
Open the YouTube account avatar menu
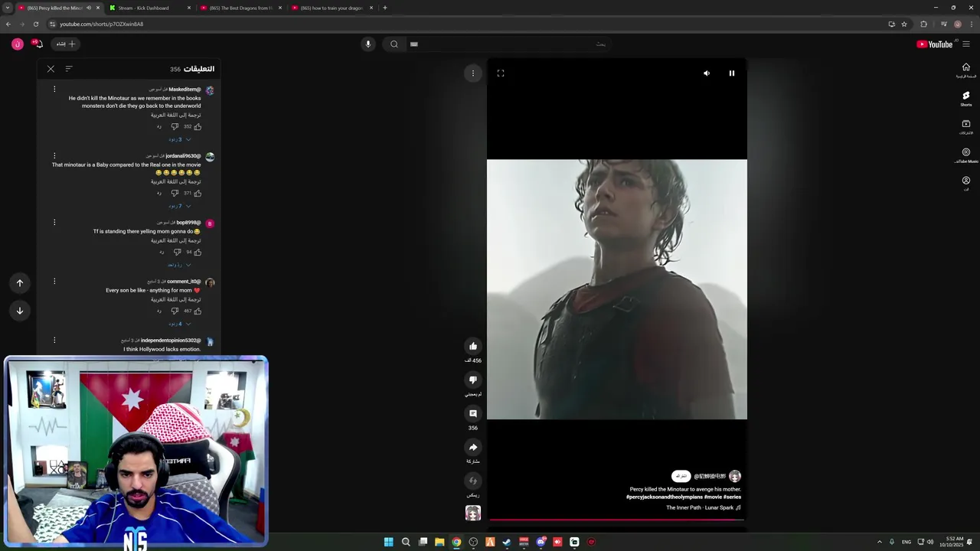[x=17, y=44]
